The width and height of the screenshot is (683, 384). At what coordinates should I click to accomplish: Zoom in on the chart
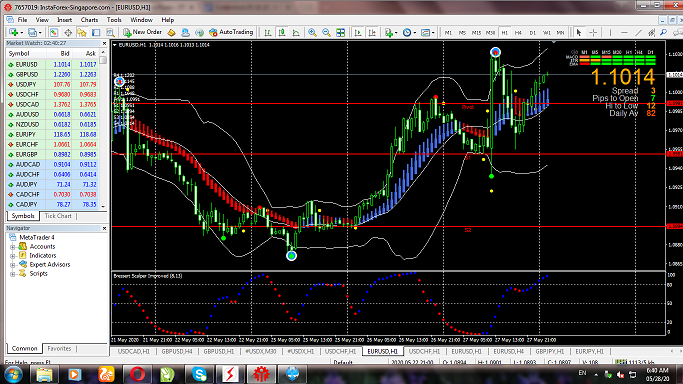pyautogui.click(x=312, y=32)
